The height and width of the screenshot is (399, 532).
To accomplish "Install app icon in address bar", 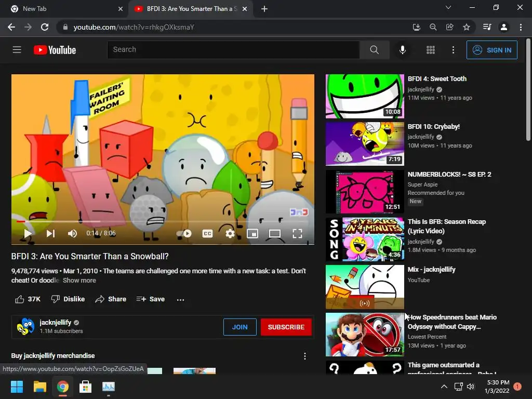I will pyautogui.click(x=416, y=27).
